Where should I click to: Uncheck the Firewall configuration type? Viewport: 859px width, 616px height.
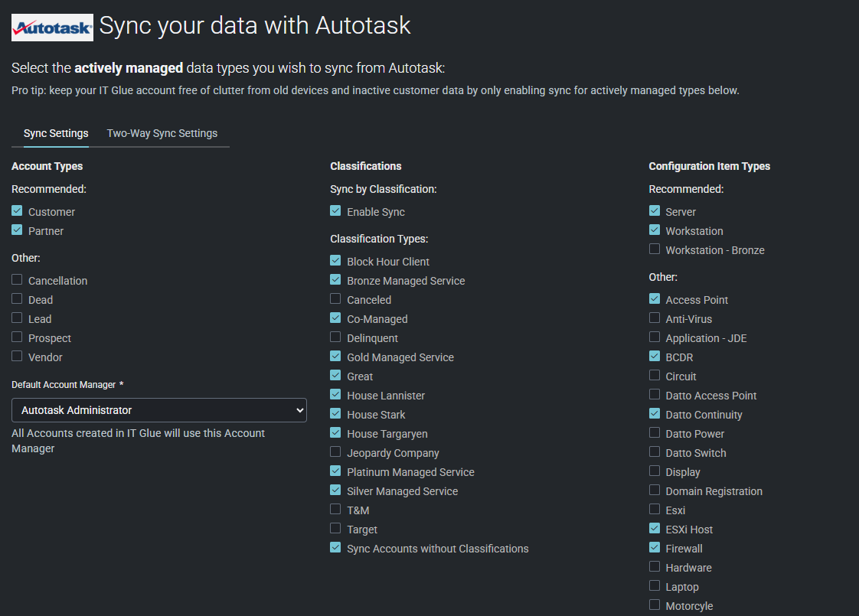pyautogui.click(x=655, y=548)
